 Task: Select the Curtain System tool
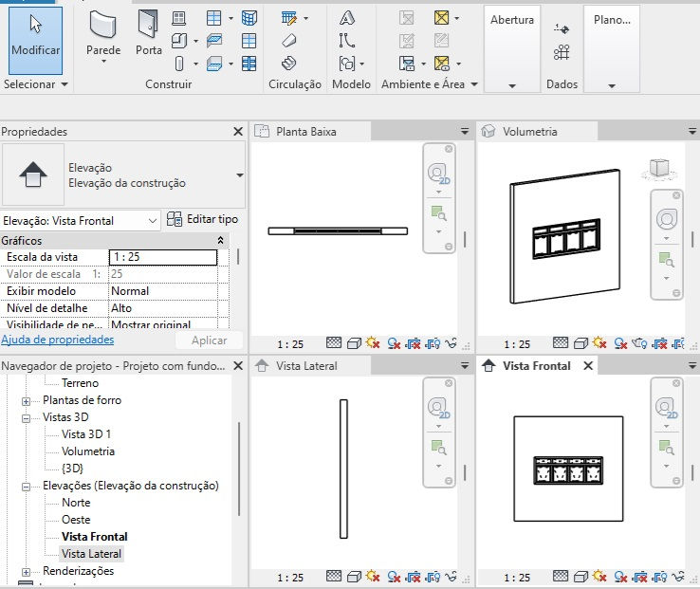tap(249, 18)
